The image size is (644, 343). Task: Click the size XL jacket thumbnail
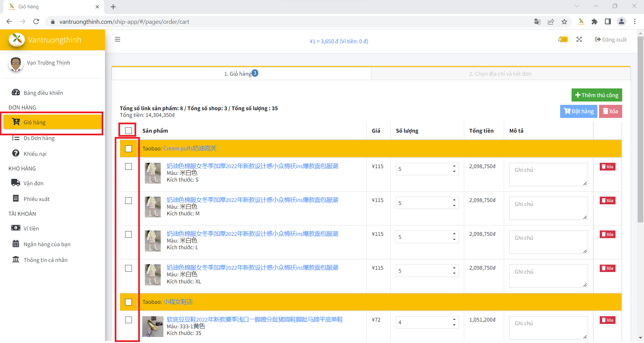(153, 275)
